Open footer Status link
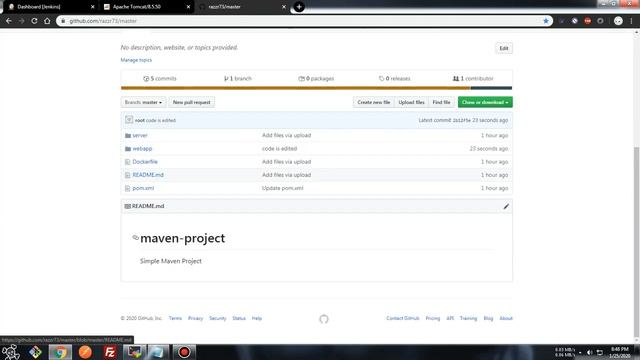This screenshot has width=640, height=360. (x=239, y=318)
